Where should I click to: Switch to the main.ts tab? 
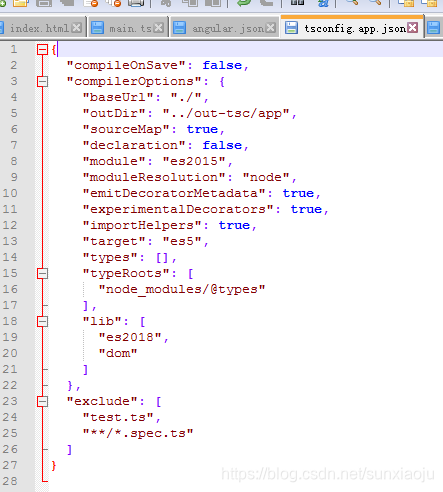tap(130, 28)
